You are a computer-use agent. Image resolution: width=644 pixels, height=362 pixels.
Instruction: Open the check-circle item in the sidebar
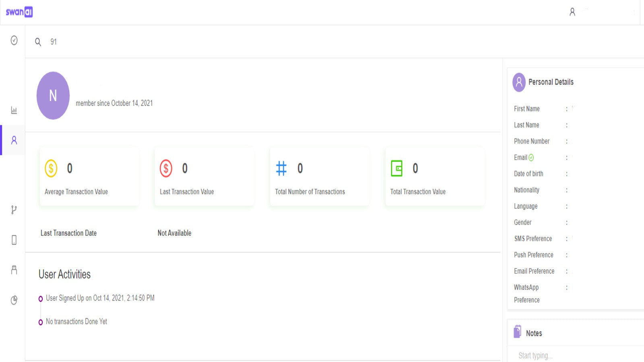point(14,40)
